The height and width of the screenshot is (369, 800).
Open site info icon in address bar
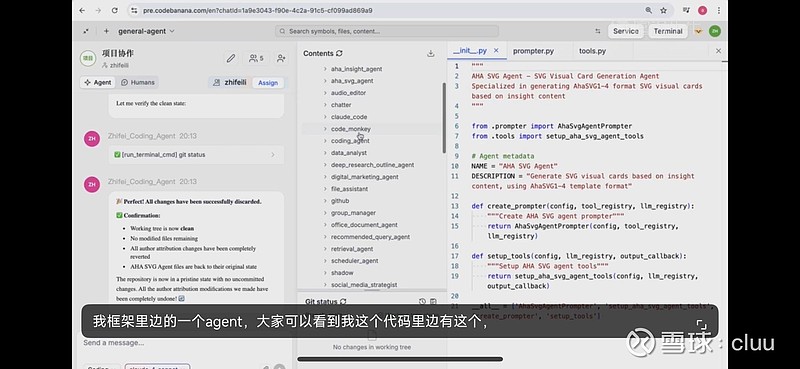[134, 10]
